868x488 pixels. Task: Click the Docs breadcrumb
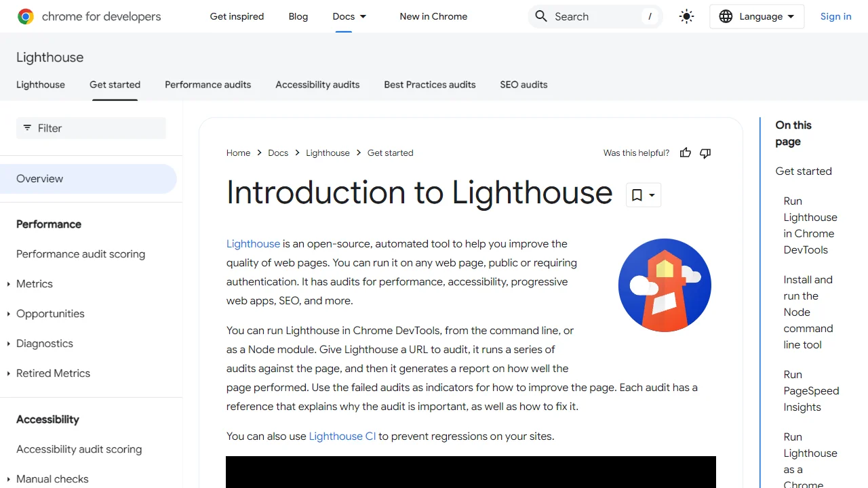[x=278, y=153]
